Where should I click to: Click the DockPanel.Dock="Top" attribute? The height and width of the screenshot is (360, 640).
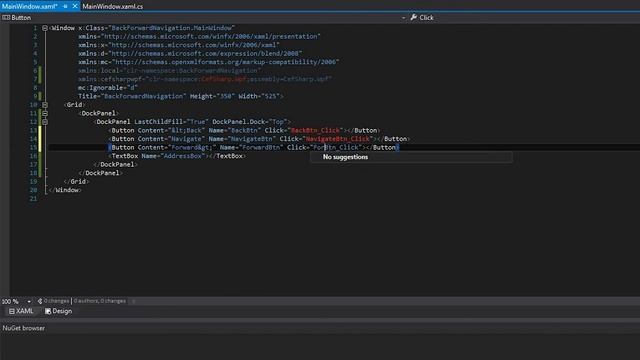[250, 122]
